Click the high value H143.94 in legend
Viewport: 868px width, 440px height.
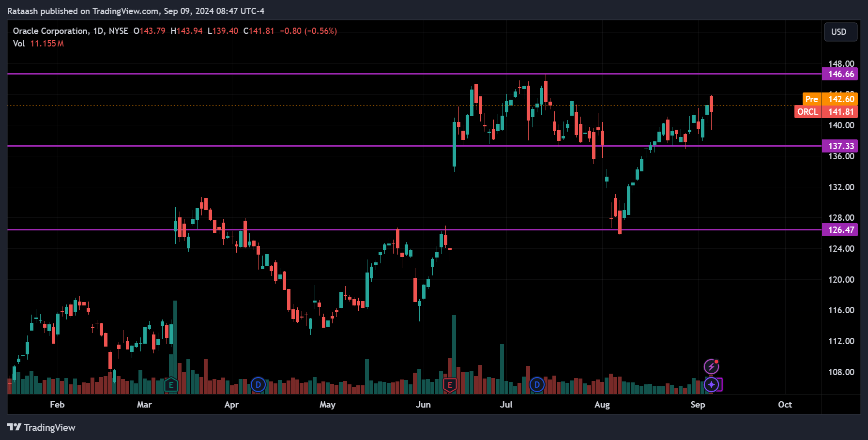(186, 31)
